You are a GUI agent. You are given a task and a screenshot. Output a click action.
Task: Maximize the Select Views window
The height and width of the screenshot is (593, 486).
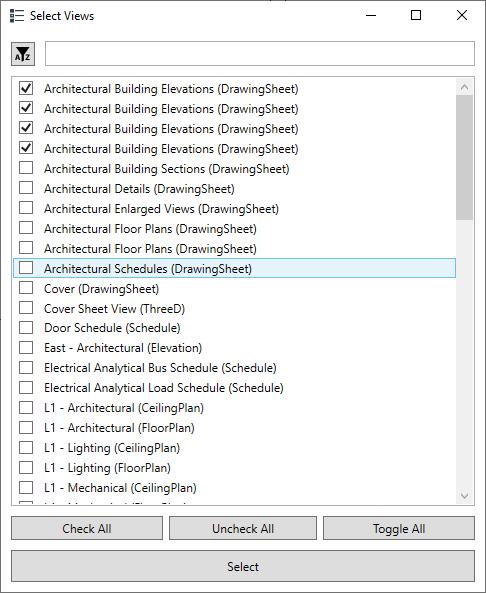coord(416,16)
